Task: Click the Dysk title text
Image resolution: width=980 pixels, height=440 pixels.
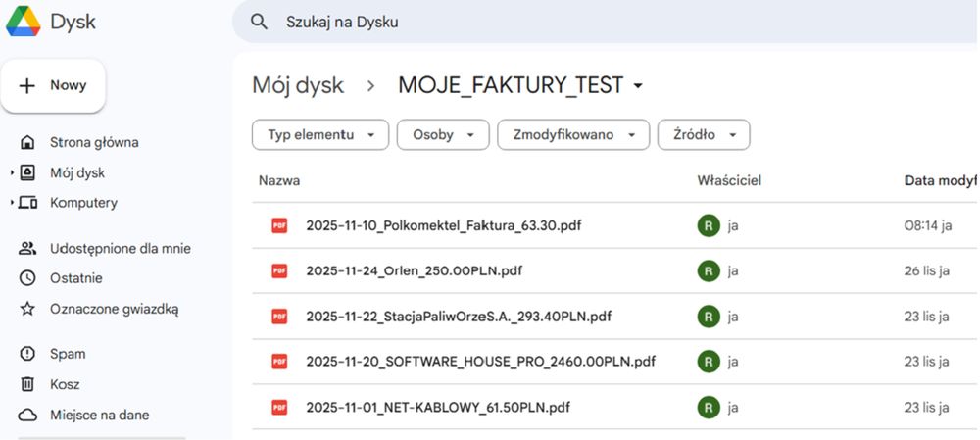Action: (73, 23)
